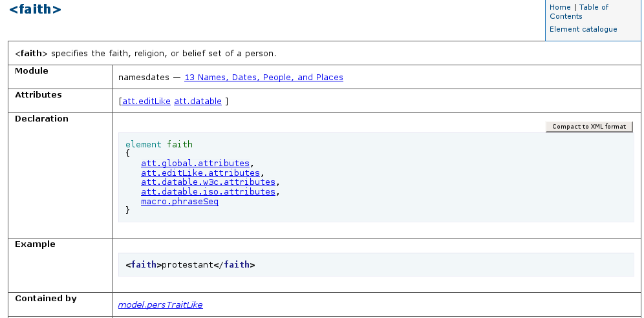Image resolution: width=644 pixels, height=318 pixels.
Task: Select the 'Contained by' row label
Action: [45, 299]
